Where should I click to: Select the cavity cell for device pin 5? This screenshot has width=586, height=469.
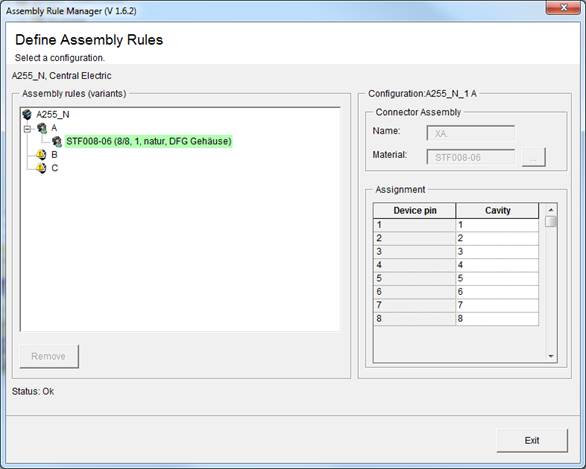(x=497, y=278)
